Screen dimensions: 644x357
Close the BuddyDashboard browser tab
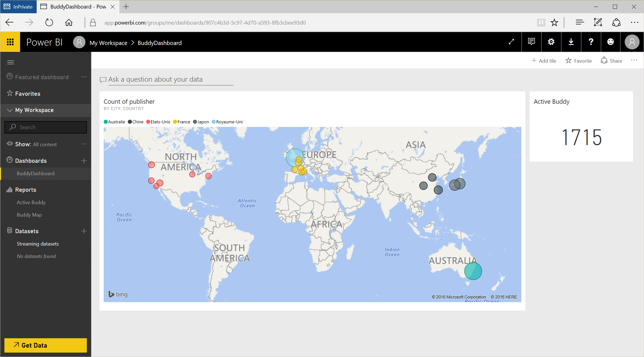[113, 7]
